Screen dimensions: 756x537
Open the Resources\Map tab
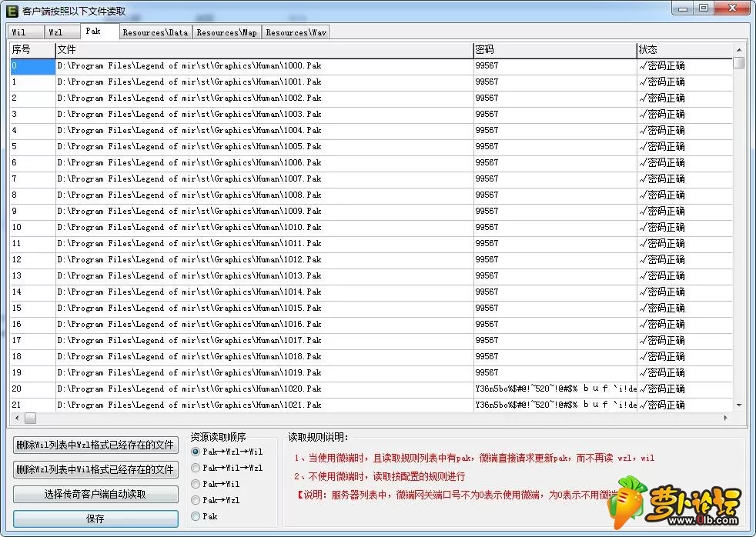(226, 32)
